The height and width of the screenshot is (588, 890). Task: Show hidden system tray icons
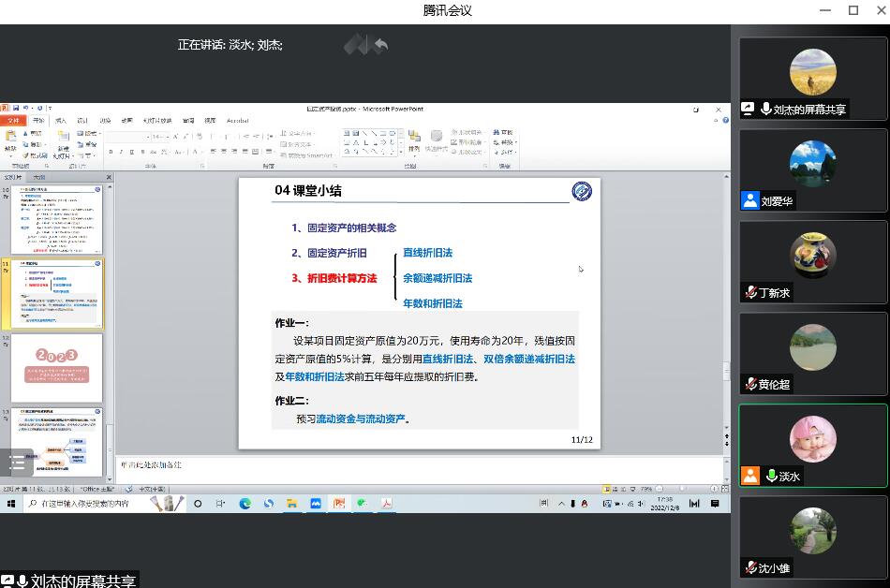[562, 504]
